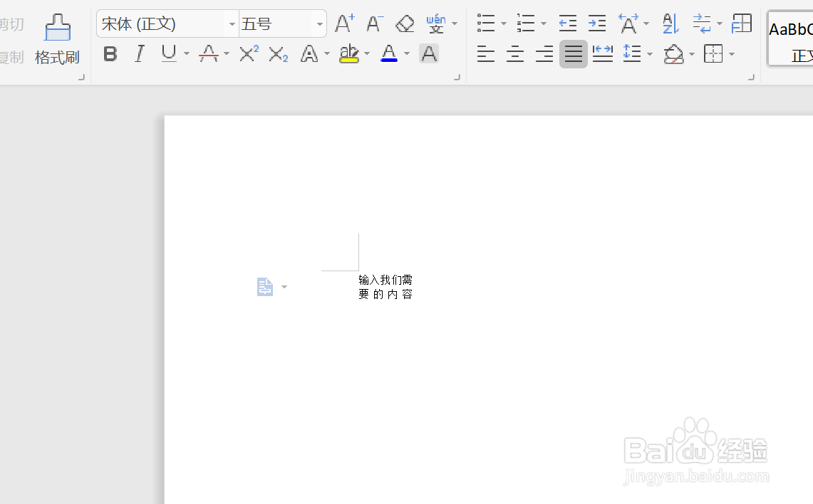Clear formatting with eraser icon

coord(405,23)
